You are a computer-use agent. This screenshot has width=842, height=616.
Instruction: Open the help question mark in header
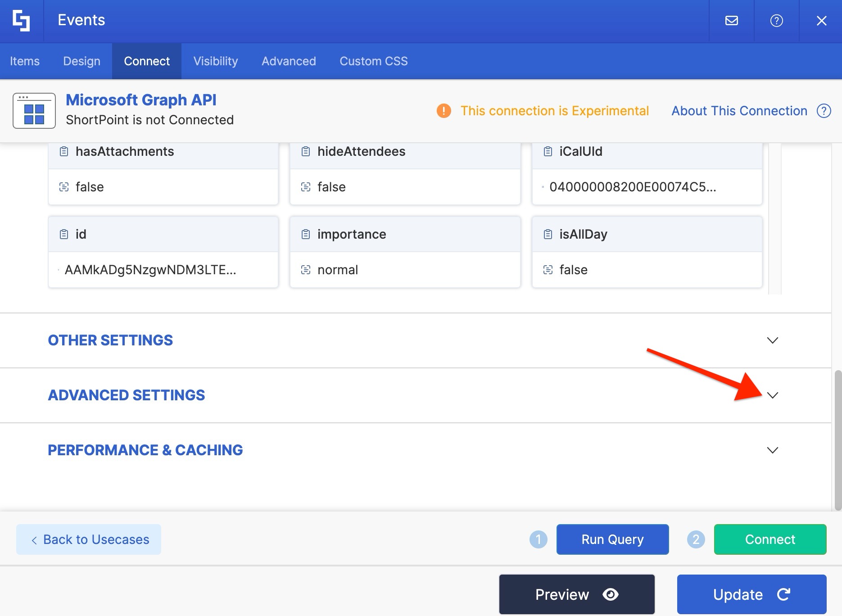[x=777, y=21]
